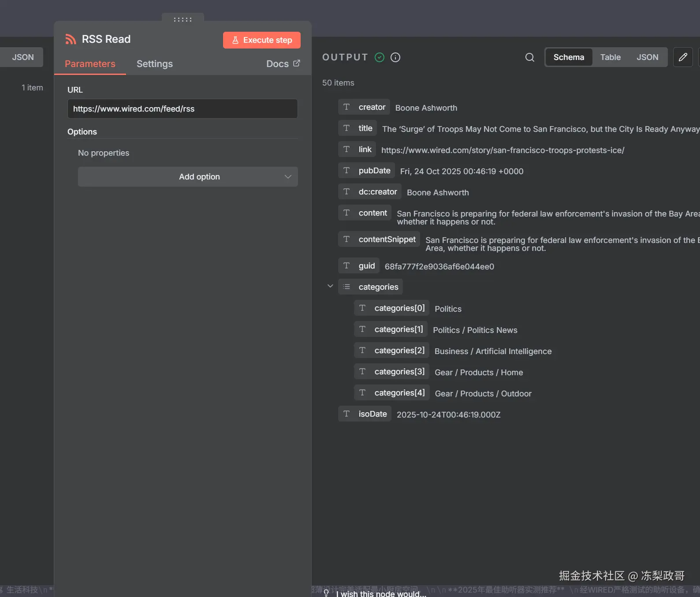700x597 pixels.
Task: Click the pencil edit output icon
Action: pos(683,57)
